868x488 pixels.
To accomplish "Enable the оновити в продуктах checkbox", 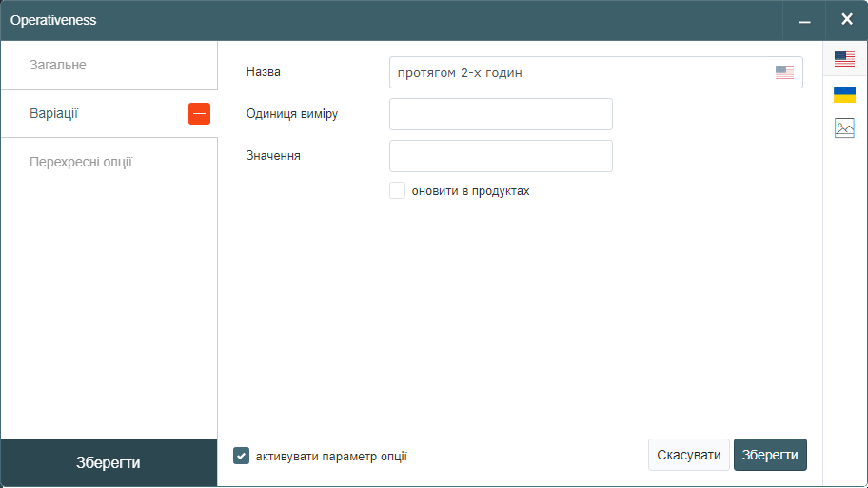I will point(397,190).
